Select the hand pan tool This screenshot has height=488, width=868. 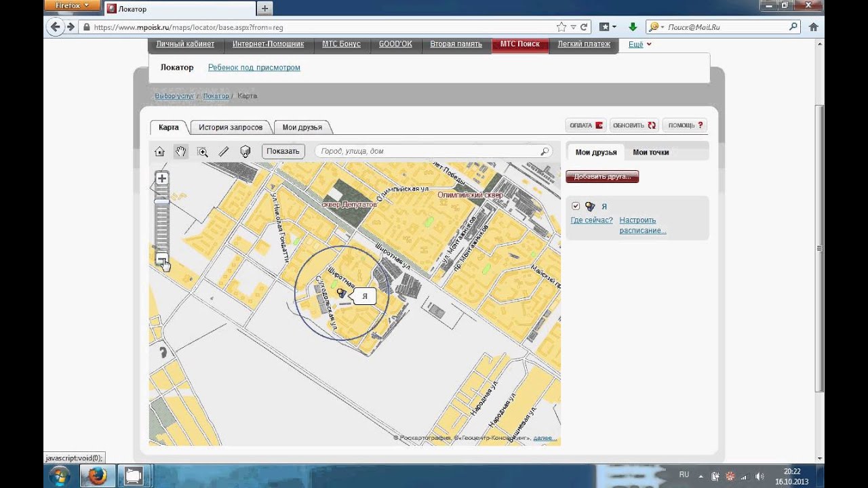181,152
